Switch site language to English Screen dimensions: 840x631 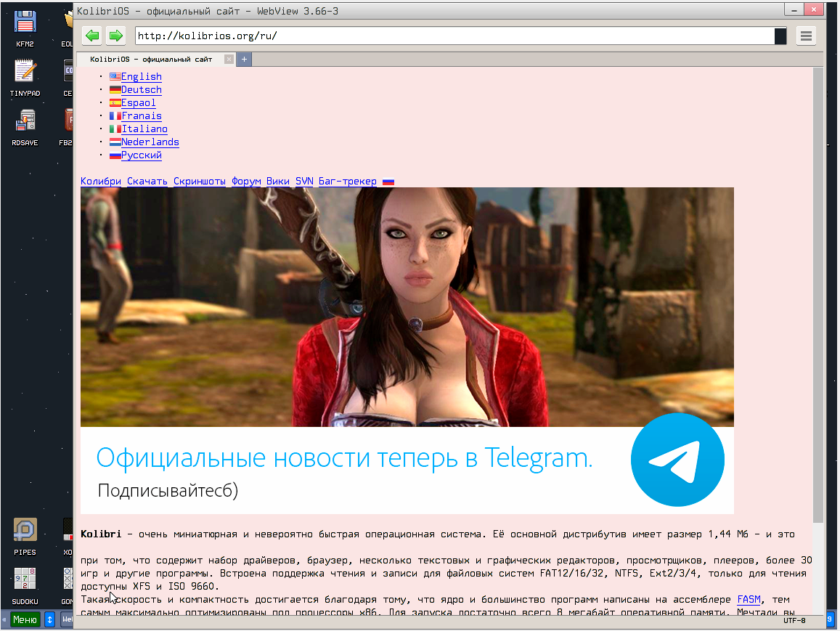click(x=141, y=77)
